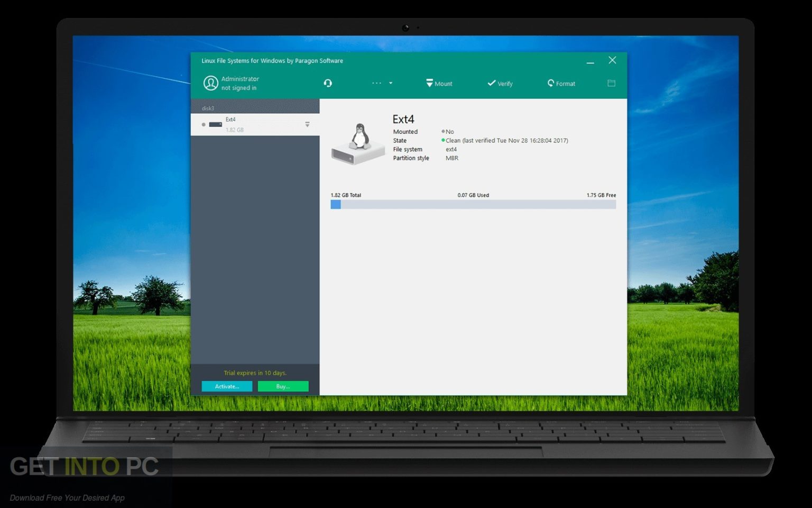Click the Tux penguin volume icon
Screen dimensions: 812x508
point(357,143)
